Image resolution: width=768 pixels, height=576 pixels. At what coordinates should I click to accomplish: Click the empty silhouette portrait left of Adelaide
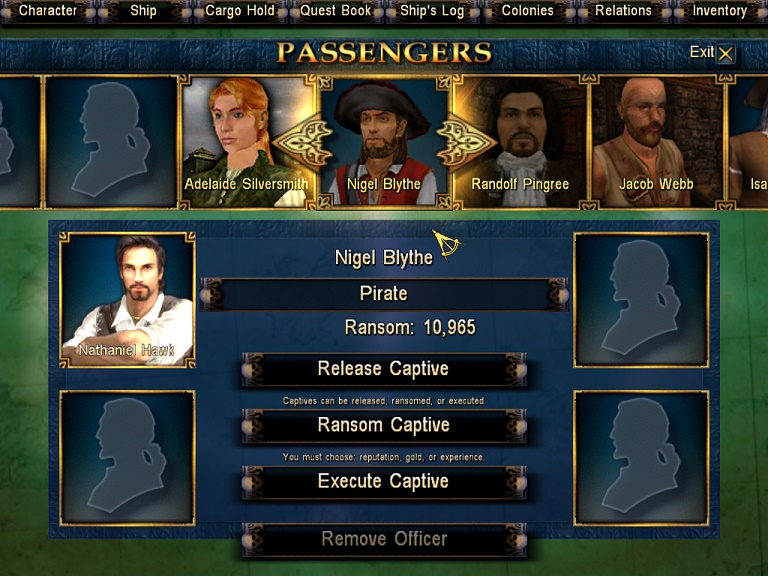click(111, 142)
